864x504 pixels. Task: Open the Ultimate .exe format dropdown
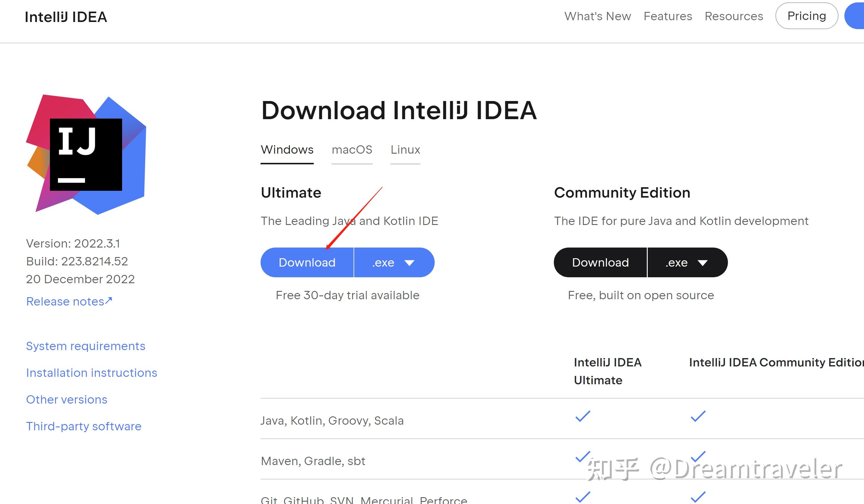point(394,262)
